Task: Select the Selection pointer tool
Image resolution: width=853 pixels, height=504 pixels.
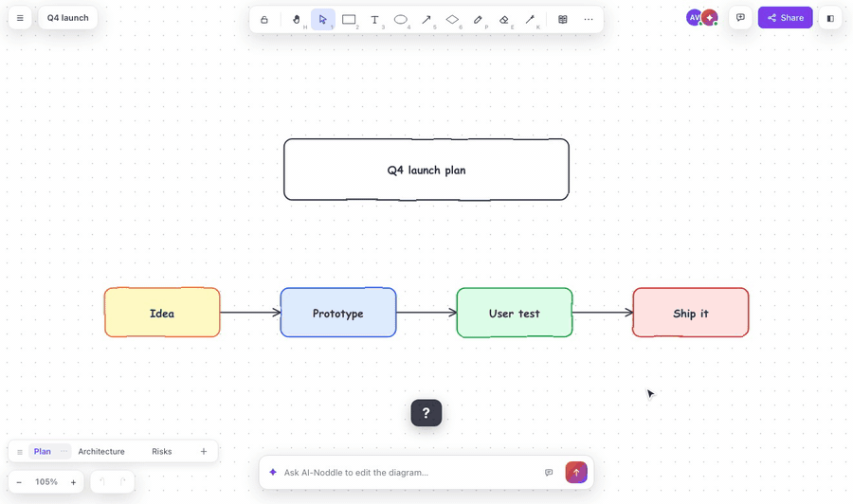Action: tap(323, 20)
